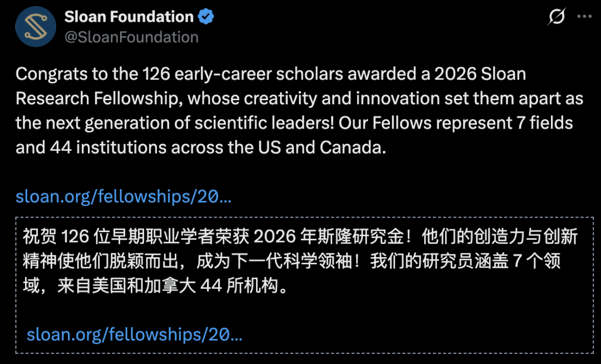Click the line "and 44 institutions across the US"

[x=200, y=147]
